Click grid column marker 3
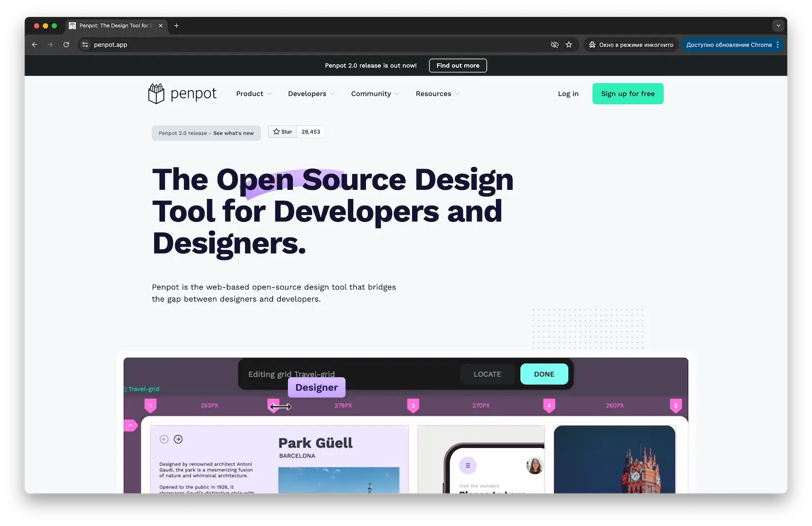 413,406
